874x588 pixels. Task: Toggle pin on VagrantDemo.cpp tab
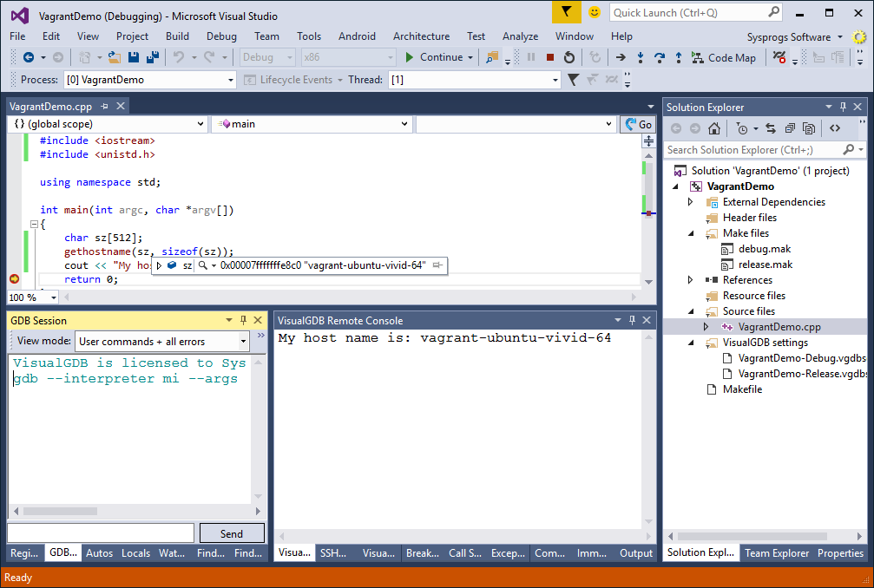(105, 106)
